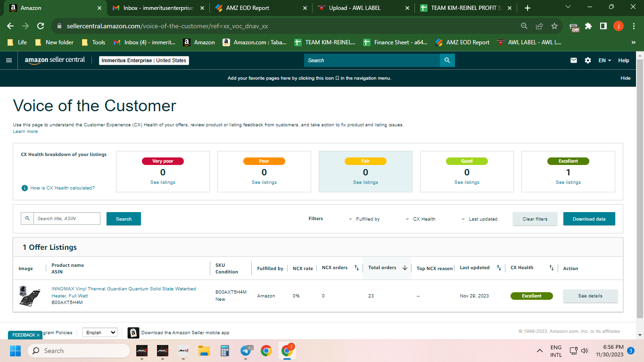See listings under Very poor
This screenshot has width=644, height=362.
(x=163, y=182)
